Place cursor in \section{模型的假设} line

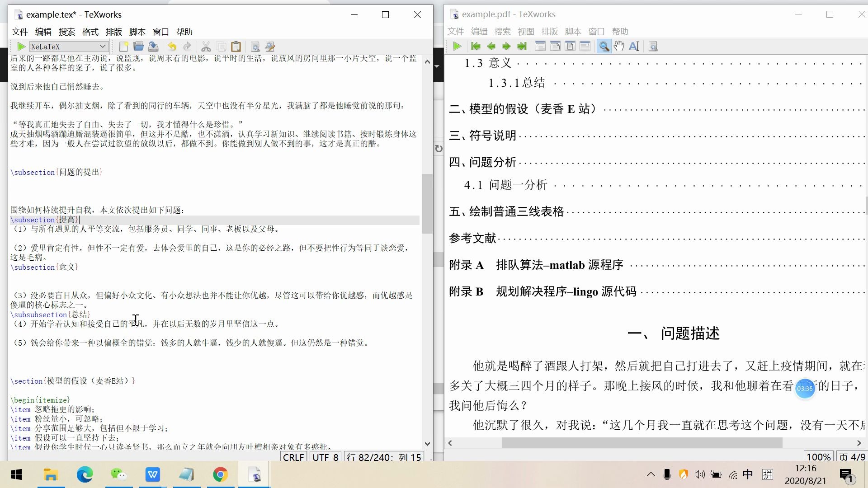coord(73,381)
